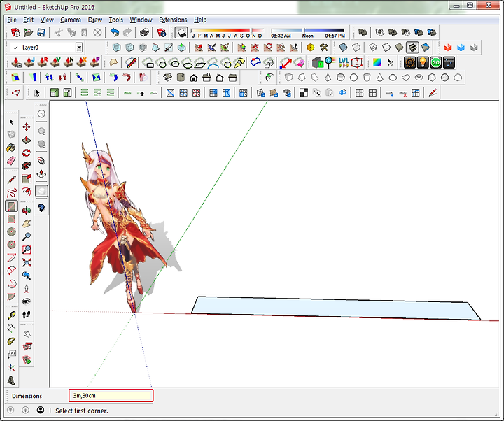Toggle X-ray face style

point(343,48)
